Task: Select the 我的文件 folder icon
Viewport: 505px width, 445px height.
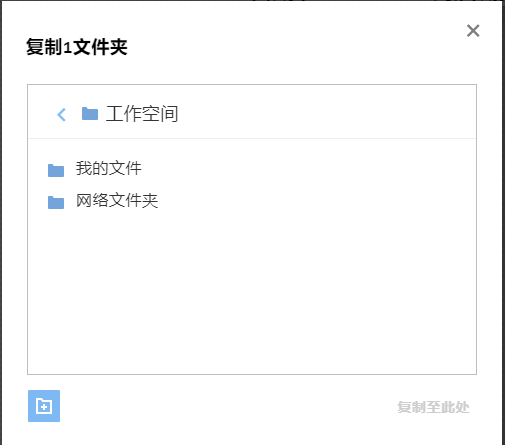Action: 56,170
